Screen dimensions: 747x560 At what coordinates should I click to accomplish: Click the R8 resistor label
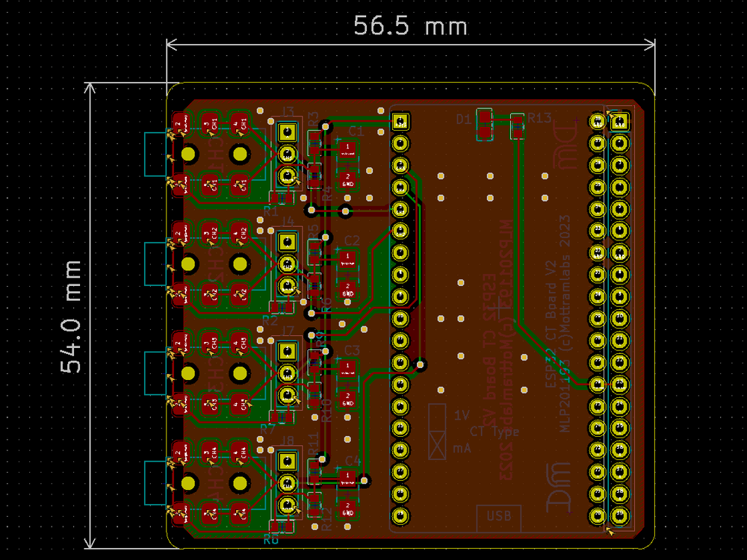(x=271, y=540)
